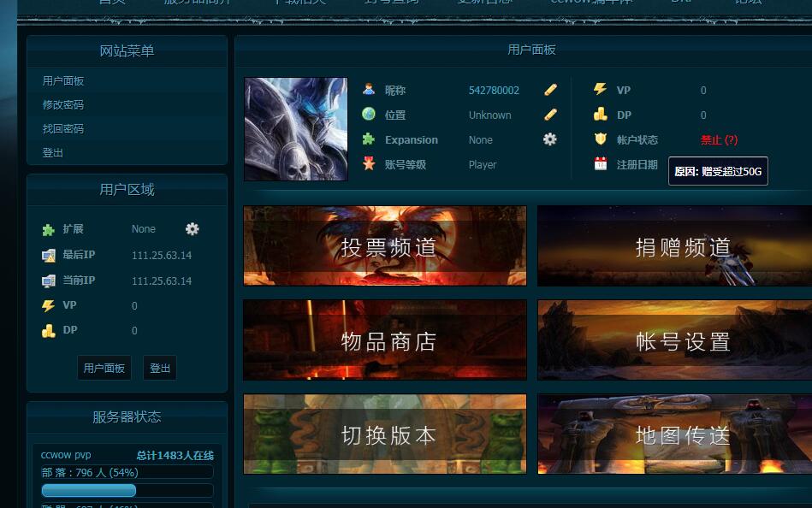The height and width of the screenshot is (508, 812).
Task: Click the star icon next to 账号等级
Action: point(369,164)
